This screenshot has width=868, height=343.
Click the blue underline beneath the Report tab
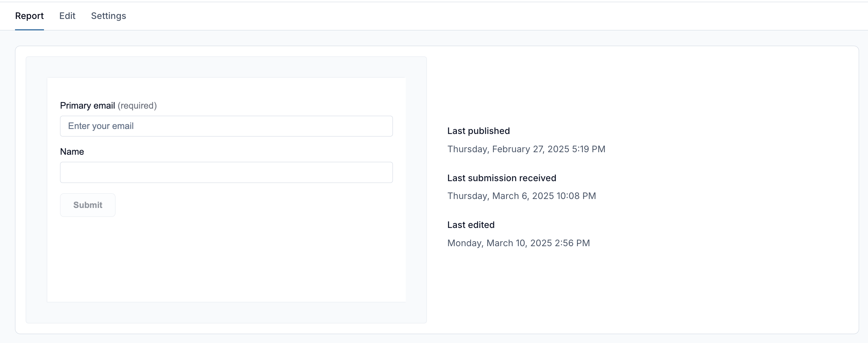pyautogui.click(x=29, y=30)
